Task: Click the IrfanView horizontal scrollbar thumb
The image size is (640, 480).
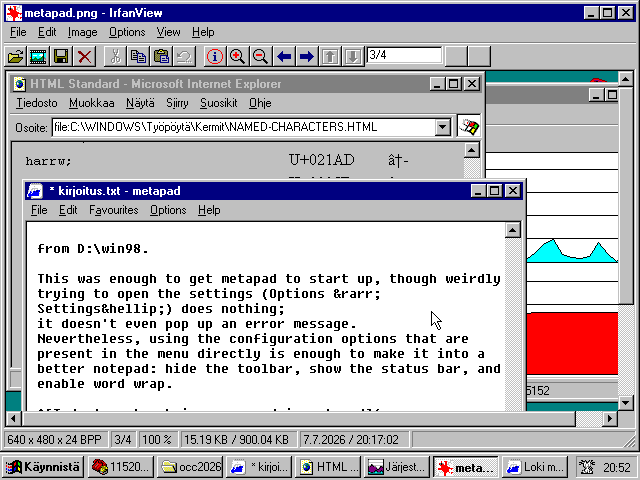Action: click(x=298, y=418)
